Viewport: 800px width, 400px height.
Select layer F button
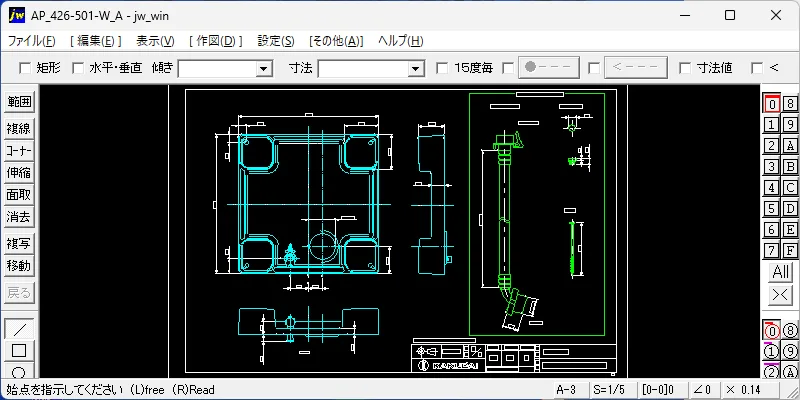tap(790, 251)
